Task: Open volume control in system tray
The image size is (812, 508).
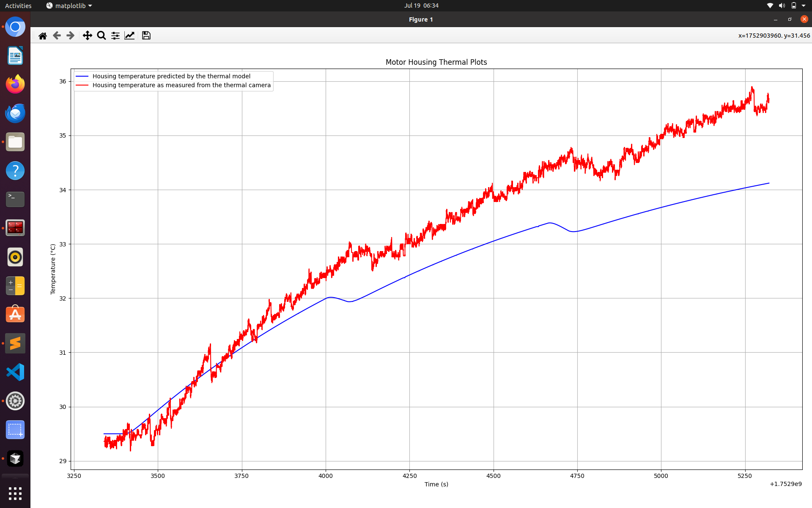Action: pos(782,6)
